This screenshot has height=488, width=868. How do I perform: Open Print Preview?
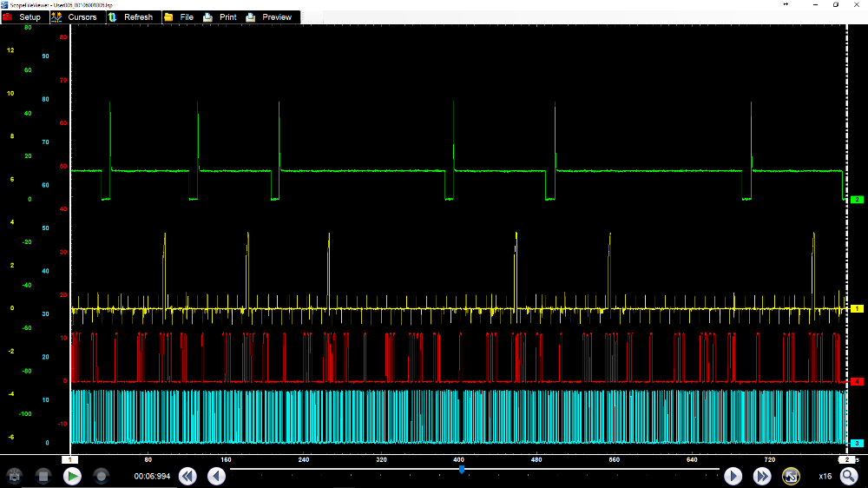269,17
